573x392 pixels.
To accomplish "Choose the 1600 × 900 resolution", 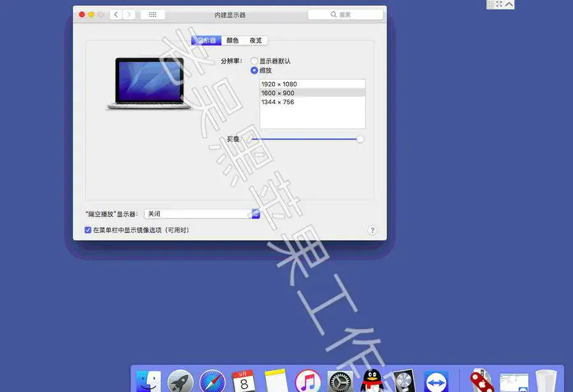I will point(313,93).
